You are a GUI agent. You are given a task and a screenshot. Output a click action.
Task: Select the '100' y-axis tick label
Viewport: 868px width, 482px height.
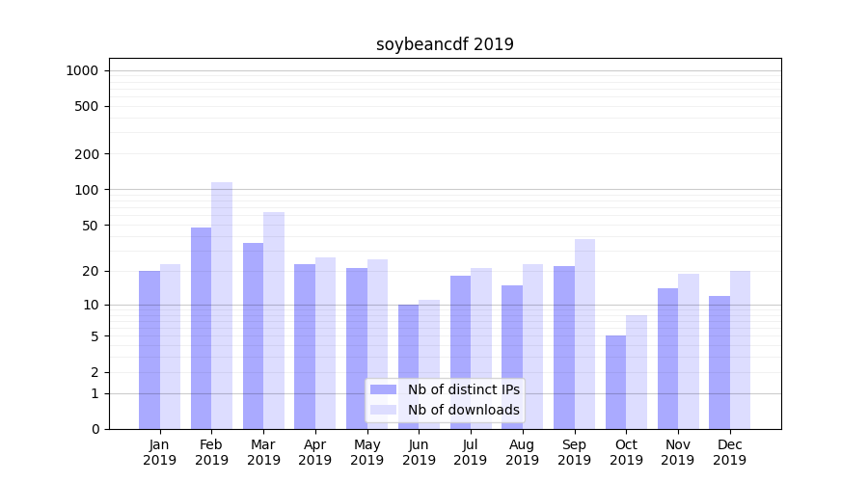[x=87, y=190]
